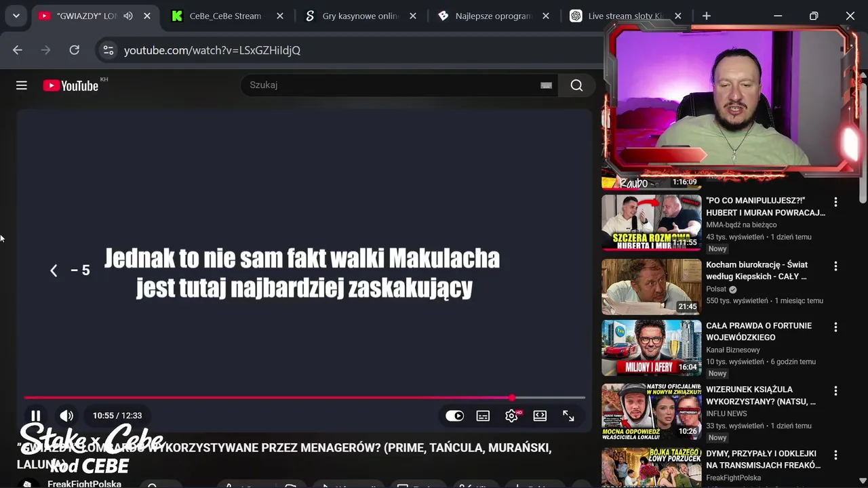Viewport: 868px width, 488px height.
Task: Pause the video playback
Action: [x=36, y=415]
